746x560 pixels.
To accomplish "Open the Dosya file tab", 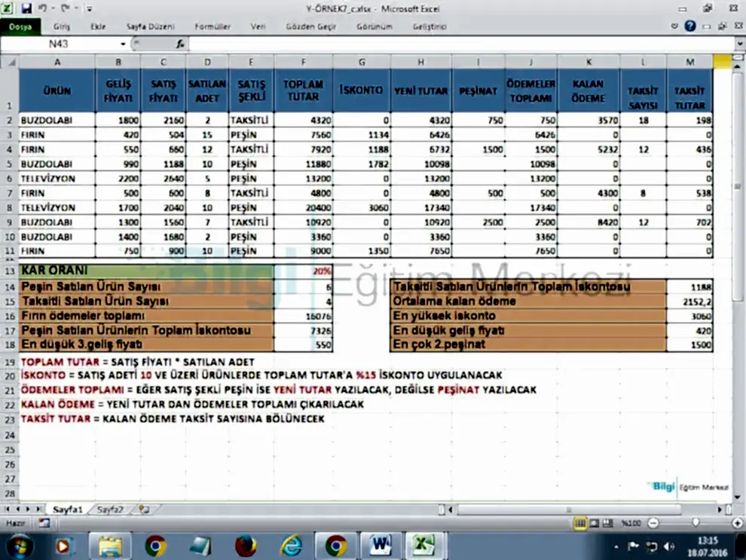I will tap(20, 26).
